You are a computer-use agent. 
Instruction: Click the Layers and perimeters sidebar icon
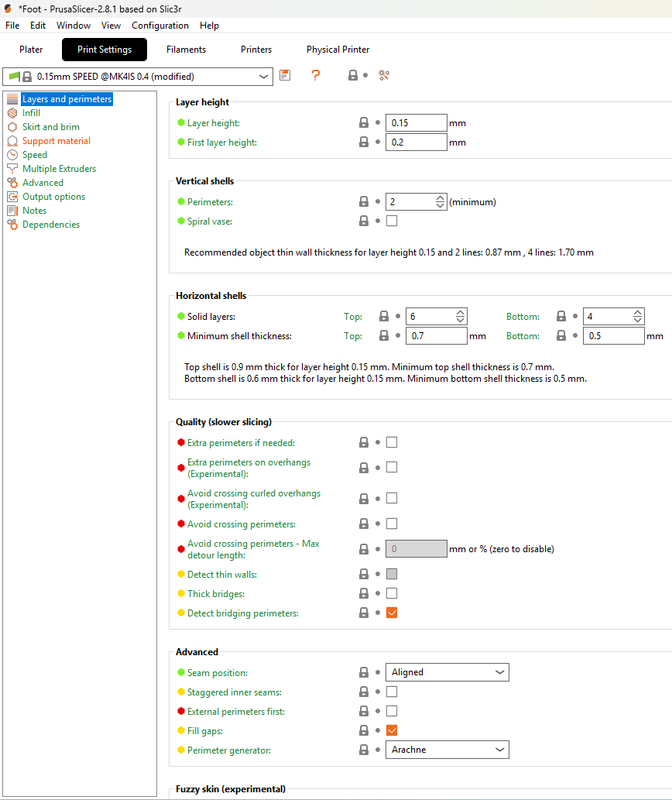click(x=12, y=99)
